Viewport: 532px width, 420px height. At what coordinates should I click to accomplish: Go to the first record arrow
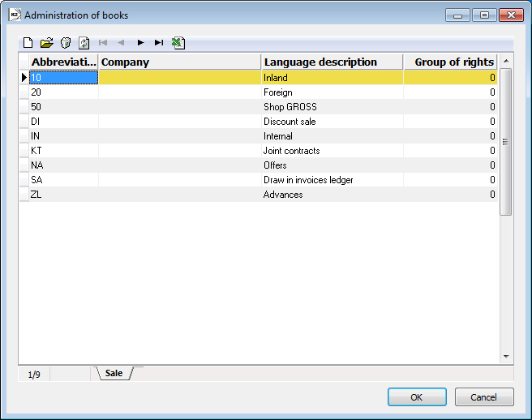[103, 43]
